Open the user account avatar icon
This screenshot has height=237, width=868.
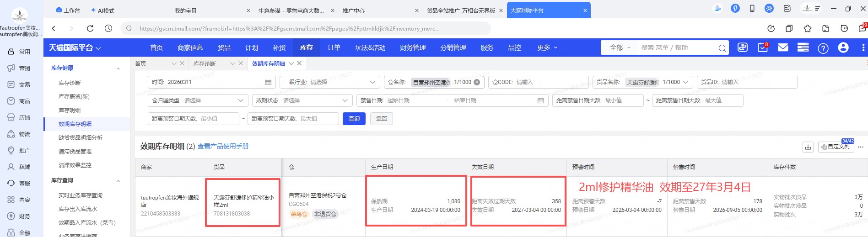tap(843, 47)
